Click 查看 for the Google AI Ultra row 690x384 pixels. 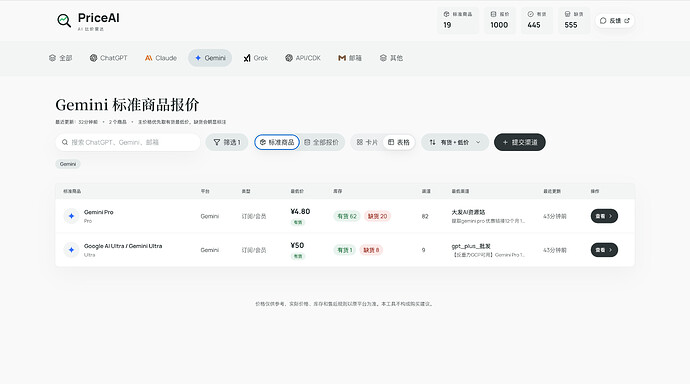pos(604,250)
